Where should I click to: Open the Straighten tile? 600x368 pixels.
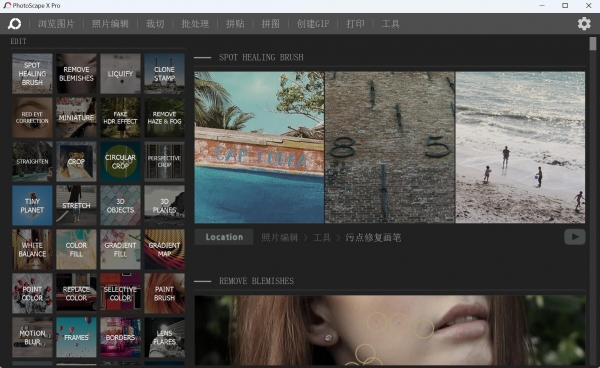point(32,161)
